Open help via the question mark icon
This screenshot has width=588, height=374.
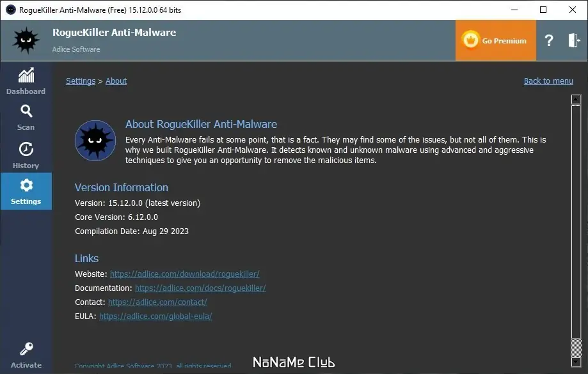tap(548, 40)
